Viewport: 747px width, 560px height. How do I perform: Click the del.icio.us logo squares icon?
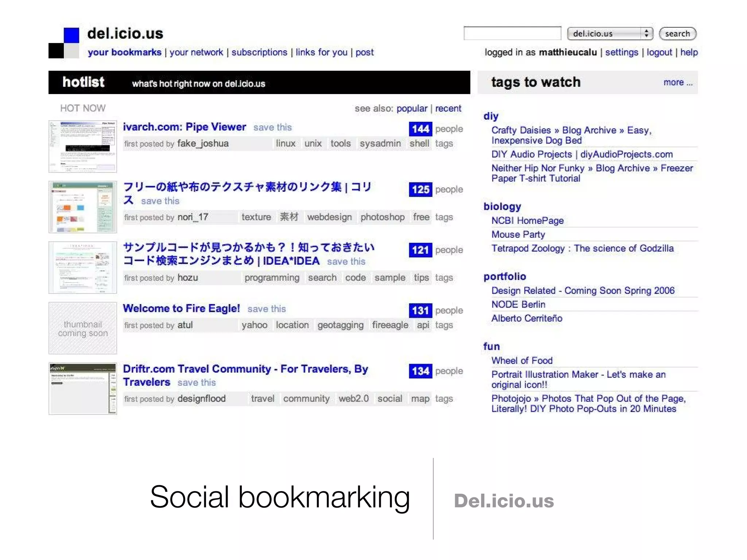(64, 43)
